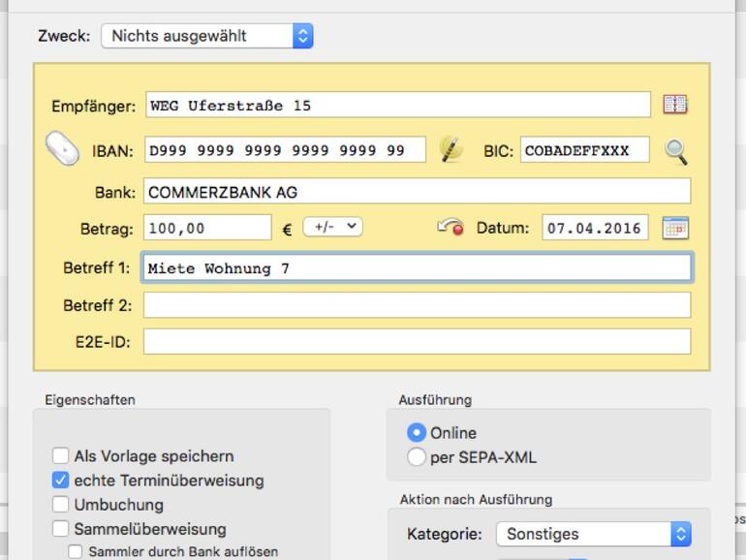Open the +/- dropdown next to Betrag

[x=332, y=227]
